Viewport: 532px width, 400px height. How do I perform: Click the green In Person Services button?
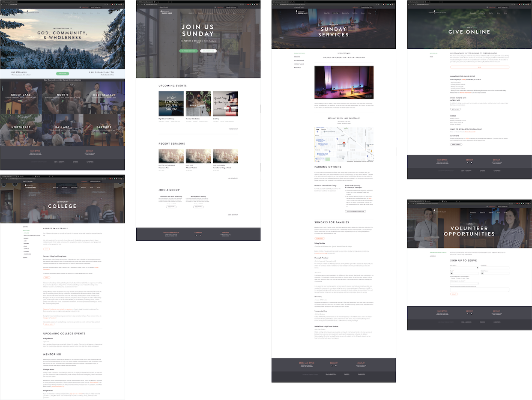point(188,51)
